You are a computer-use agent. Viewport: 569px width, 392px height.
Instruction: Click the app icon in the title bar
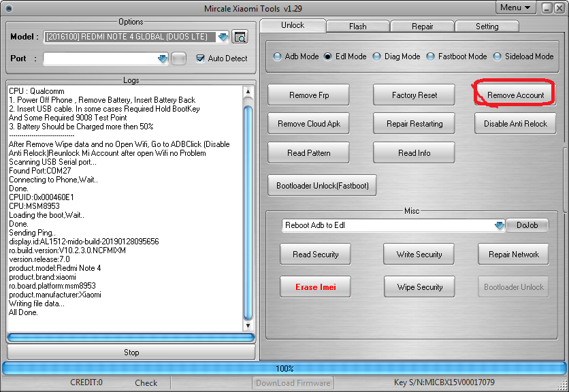(9, 8)
